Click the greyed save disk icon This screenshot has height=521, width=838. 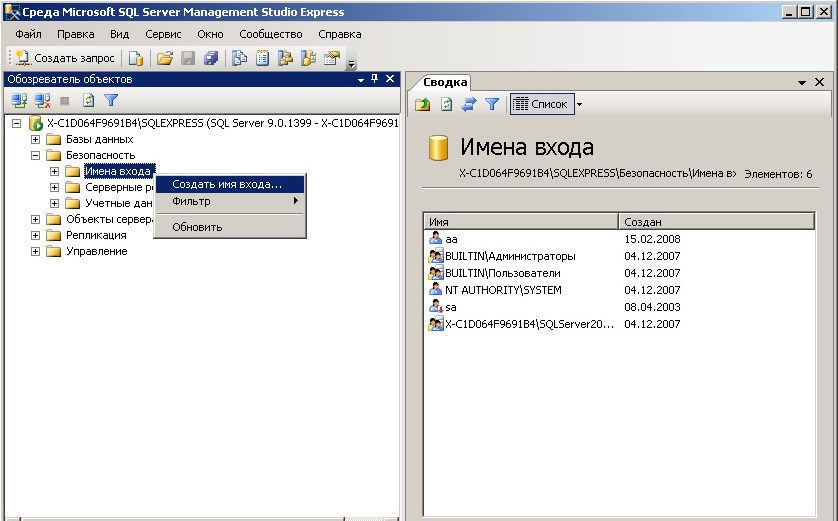click(x=188, y=58)
